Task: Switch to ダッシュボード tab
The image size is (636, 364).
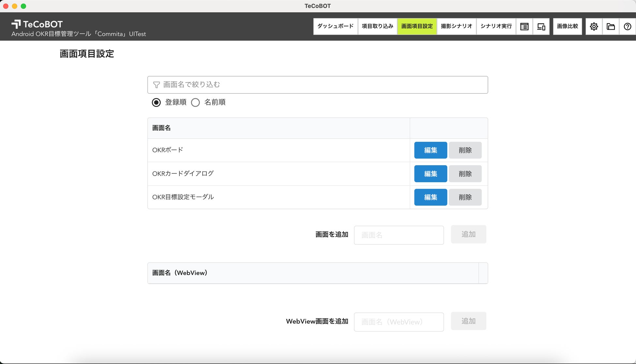Action: click(x=335, y=26)
